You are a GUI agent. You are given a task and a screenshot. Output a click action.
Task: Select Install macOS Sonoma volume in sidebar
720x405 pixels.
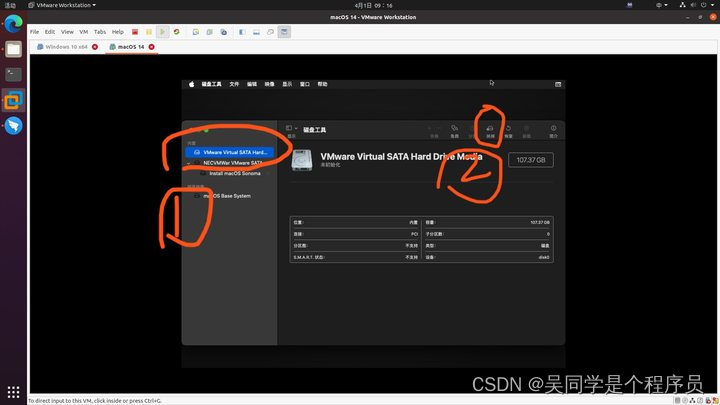235,174
